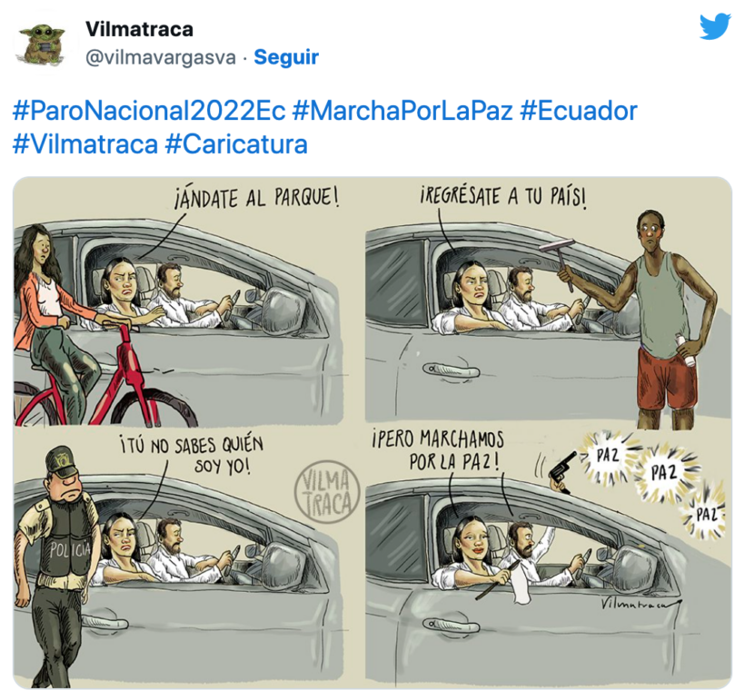Image resolution: width=745 pixels, height=700 pixels.
Task: Click the revolver firing in the last panel
Action: 561,472
